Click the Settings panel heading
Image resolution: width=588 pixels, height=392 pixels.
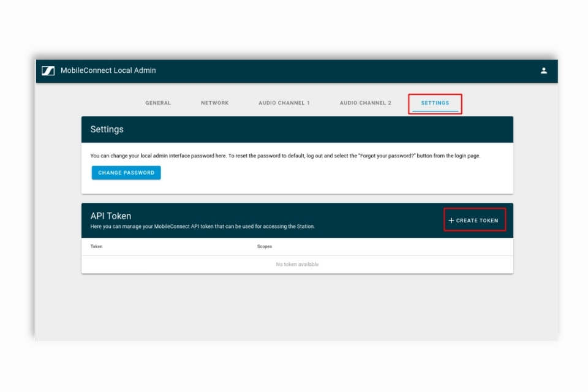pos(107,129)
